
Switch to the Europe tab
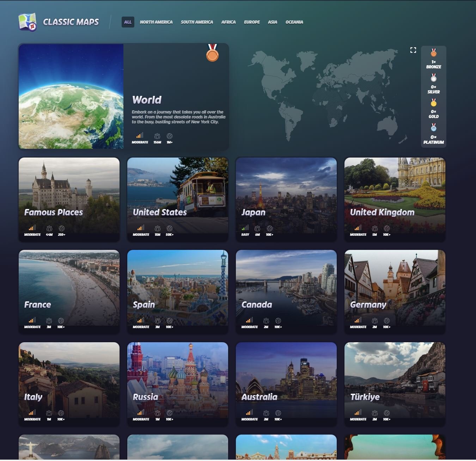252,22
